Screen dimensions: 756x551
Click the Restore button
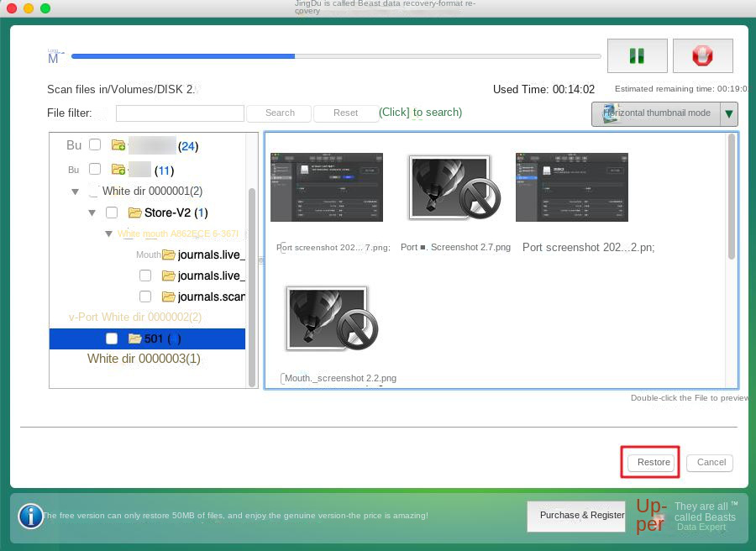coord(650,462)
